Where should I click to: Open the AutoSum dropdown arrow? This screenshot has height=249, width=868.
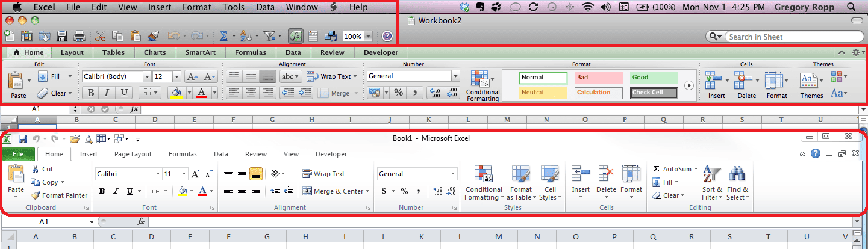(x=696, y=170)
